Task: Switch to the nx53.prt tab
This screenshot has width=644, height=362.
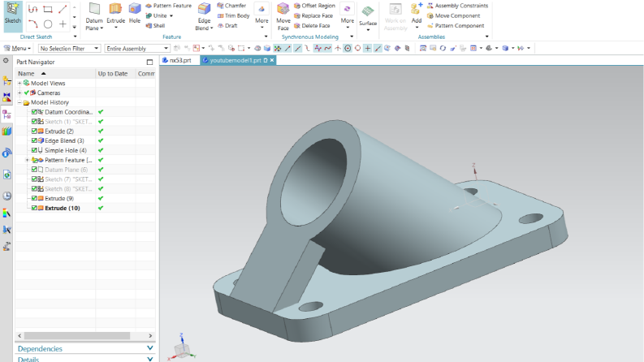Action: pos(177,60)
